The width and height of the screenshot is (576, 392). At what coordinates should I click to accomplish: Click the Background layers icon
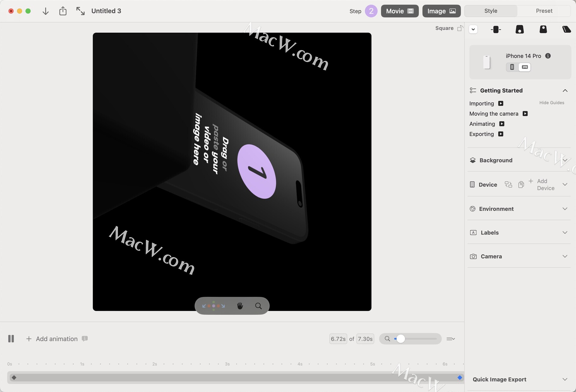coord(473,160)
